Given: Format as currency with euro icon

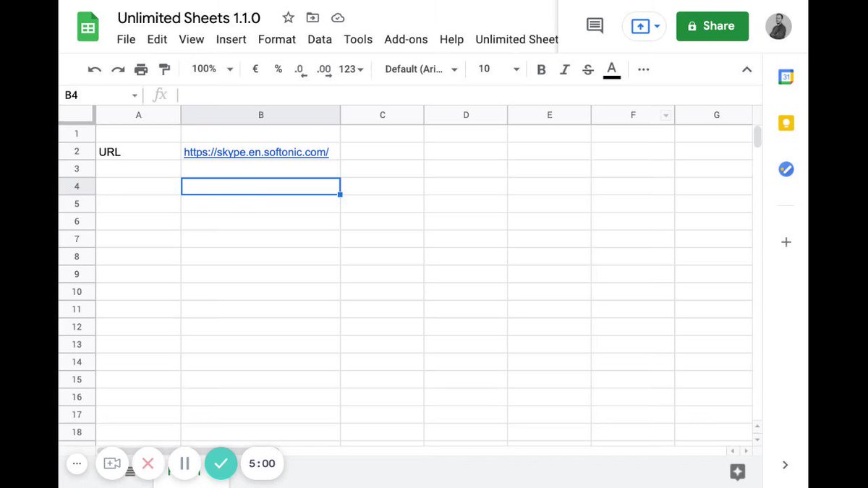Looking at the screenshot, I should [x=255, y=69].
